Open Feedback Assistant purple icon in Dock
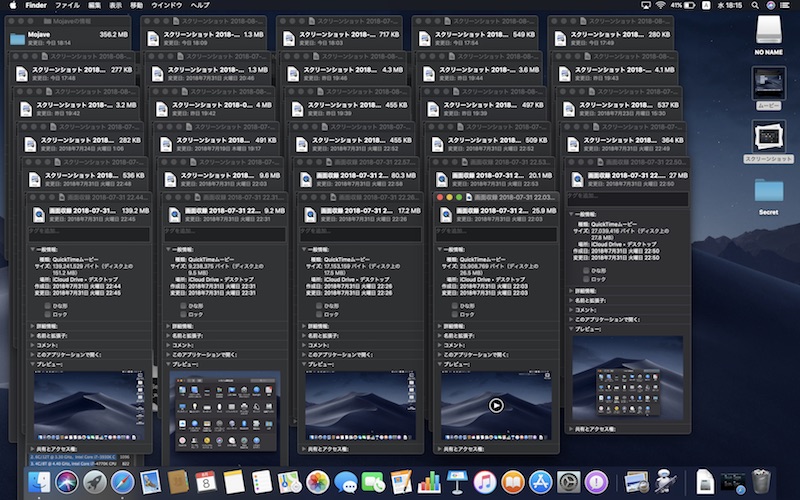The image size is (800, 500). pyautogui.click(x=596, y=482)
